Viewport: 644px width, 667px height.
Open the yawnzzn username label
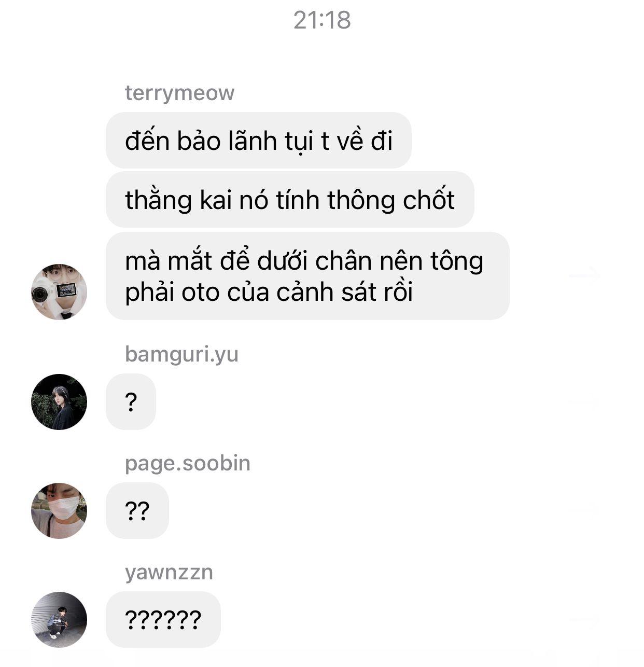169,573
